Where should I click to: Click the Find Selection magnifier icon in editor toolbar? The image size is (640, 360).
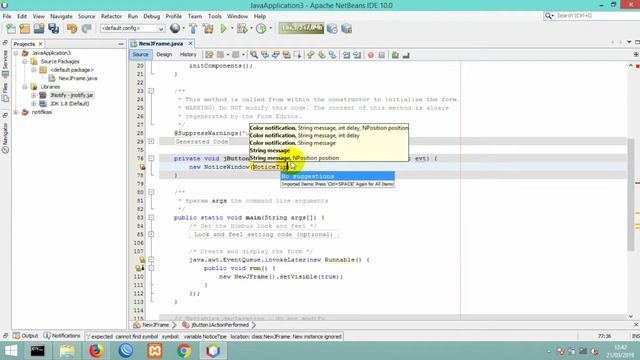click(254, 55)
